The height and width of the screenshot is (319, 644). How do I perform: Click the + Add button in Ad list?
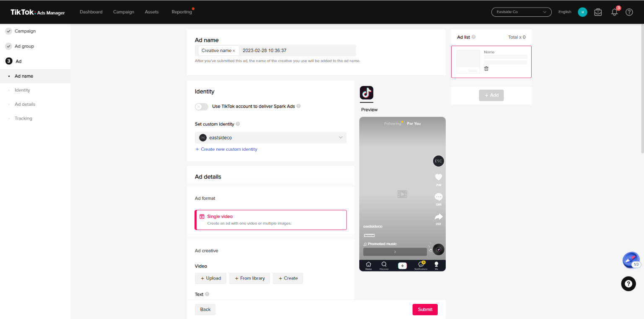click(x=491, y=95)
